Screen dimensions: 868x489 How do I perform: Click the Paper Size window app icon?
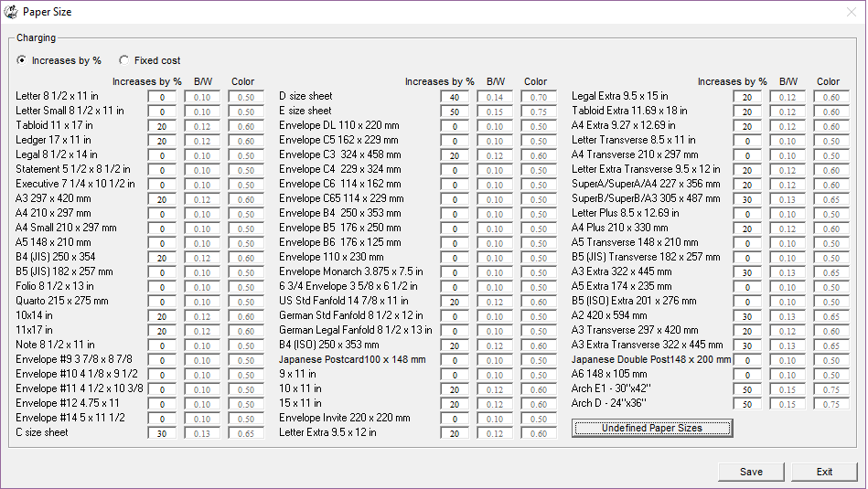11,12
